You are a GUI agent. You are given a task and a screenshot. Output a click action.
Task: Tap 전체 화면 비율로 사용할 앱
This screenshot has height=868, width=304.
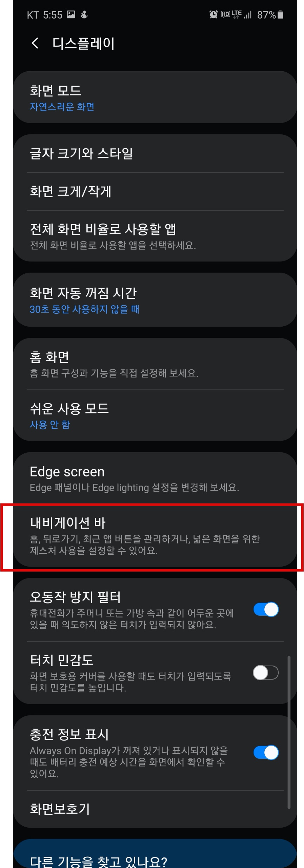(x=155, y=236)
